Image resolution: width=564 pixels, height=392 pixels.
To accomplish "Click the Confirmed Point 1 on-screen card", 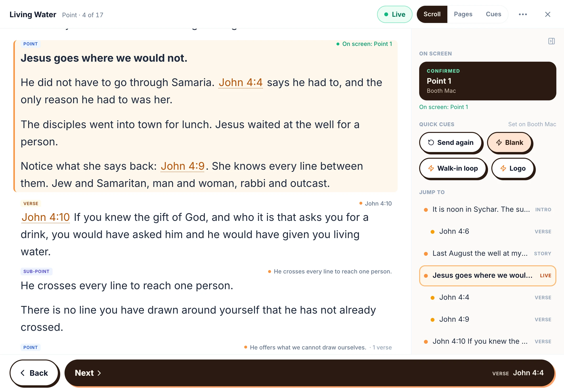I will 487,81.
